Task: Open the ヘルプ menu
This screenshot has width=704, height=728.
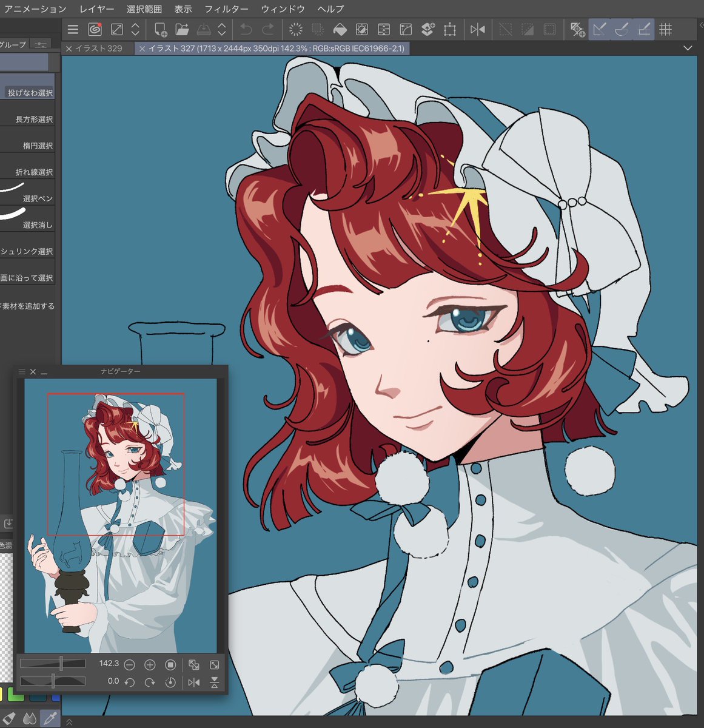Action: point(330,9)
